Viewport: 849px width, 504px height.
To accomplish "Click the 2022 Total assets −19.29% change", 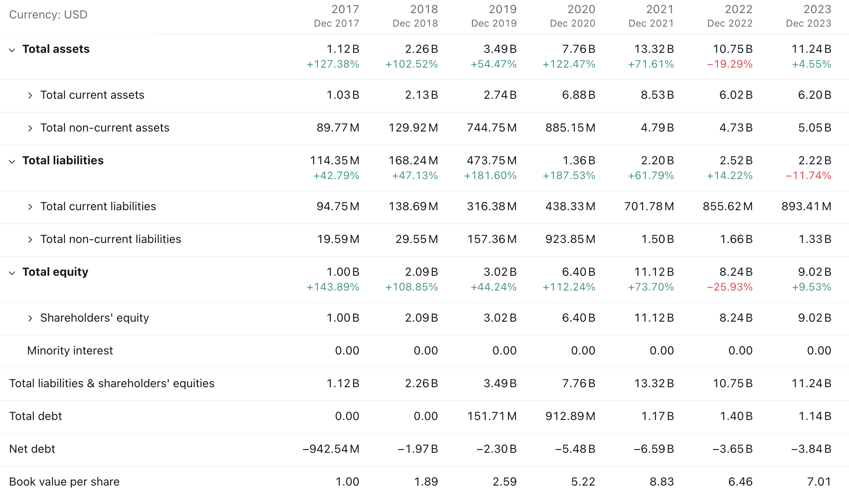I will [730, 64].
